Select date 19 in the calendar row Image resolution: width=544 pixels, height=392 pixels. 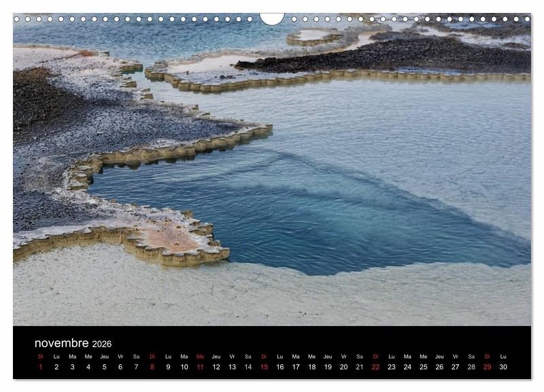[x=328, y=367]
